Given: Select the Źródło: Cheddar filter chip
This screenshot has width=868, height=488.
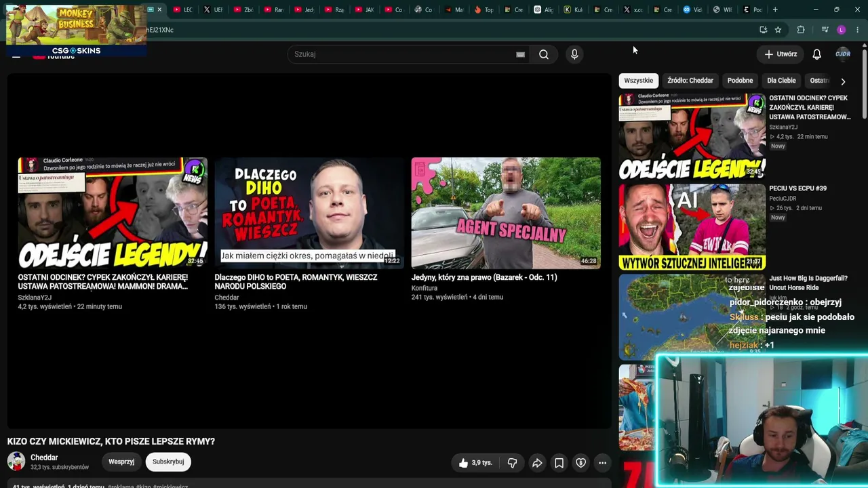Looking at the screenshot, I should (690, 81).
